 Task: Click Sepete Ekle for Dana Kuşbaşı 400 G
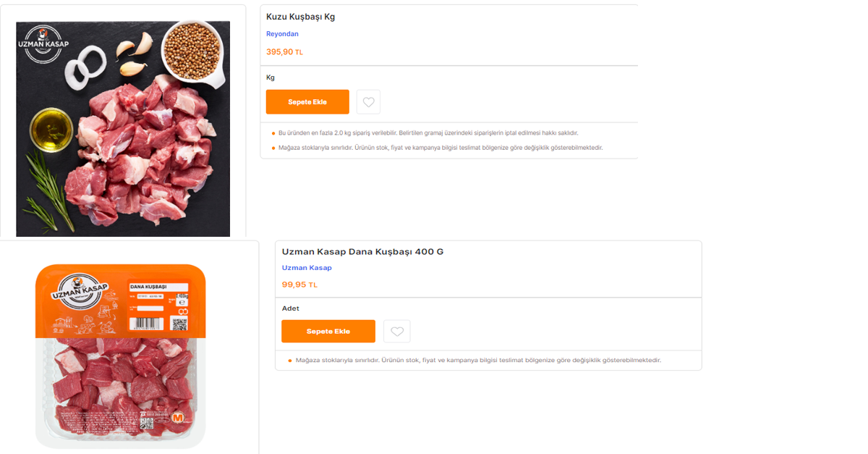click(x=328, y=332)
